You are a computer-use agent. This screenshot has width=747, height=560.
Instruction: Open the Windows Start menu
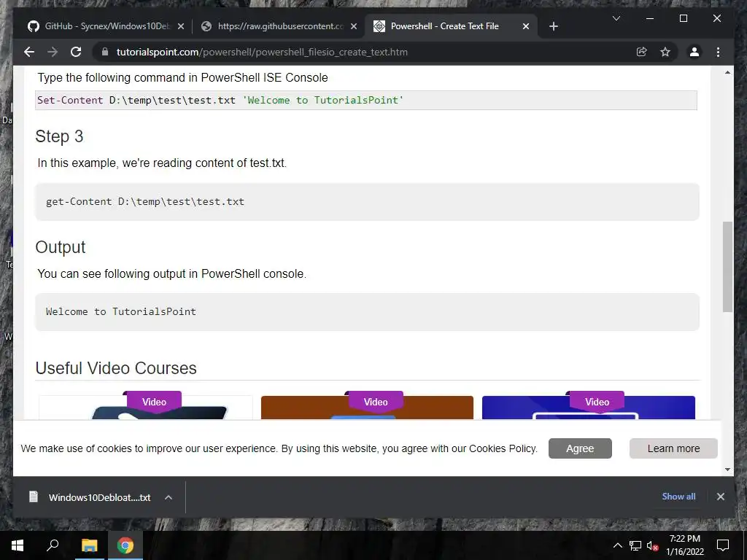[x=18, y=545]
